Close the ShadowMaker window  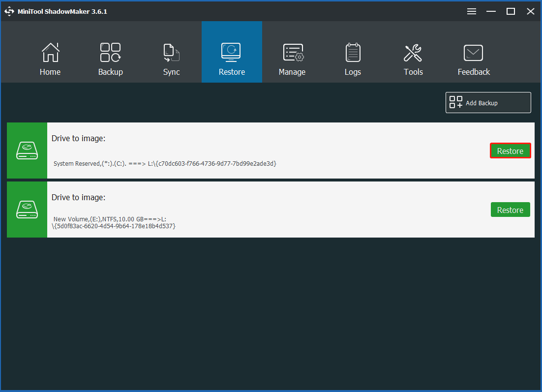531,11
